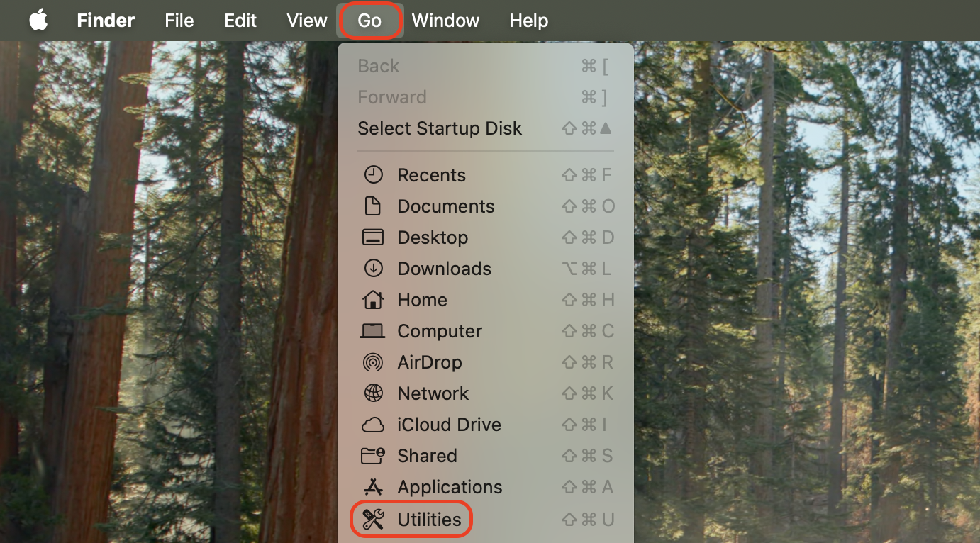Click the Utilities wrench icon

coord(374,519)
